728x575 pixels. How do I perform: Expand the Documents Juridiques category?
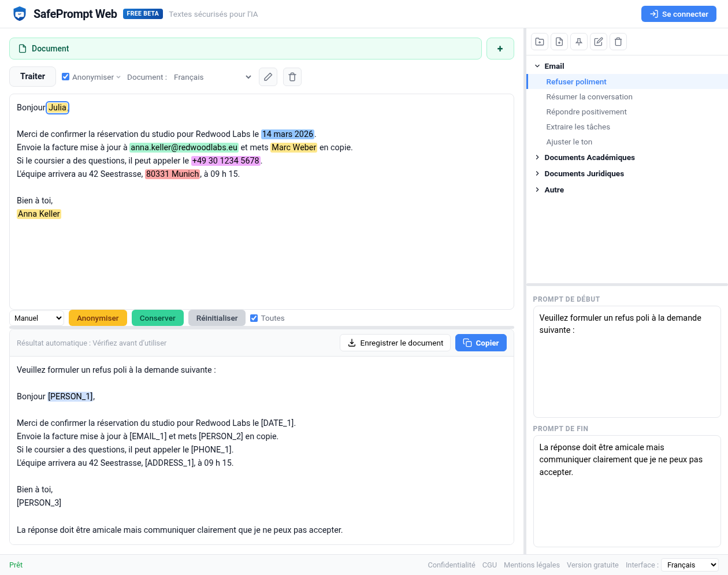coord(584,173)
